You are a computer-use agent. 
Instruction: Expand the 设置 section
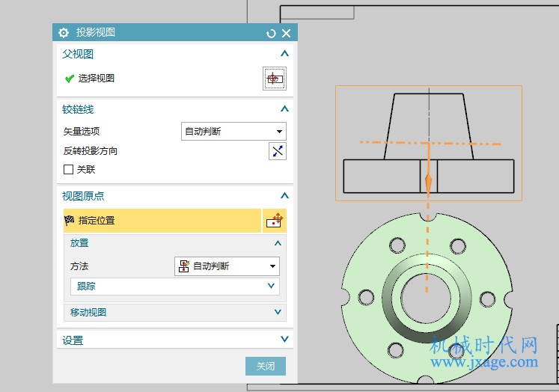[x=284, y=339]
